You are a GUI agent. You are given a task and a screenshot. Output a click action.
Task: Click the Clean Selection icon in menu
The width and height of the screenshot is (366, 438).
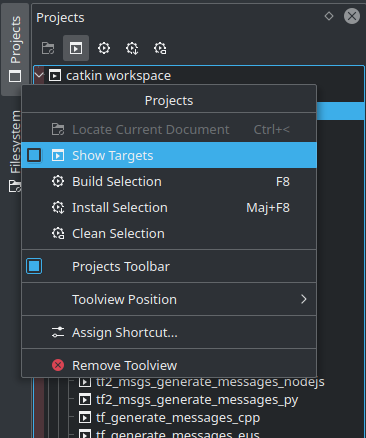coord(58,233)
